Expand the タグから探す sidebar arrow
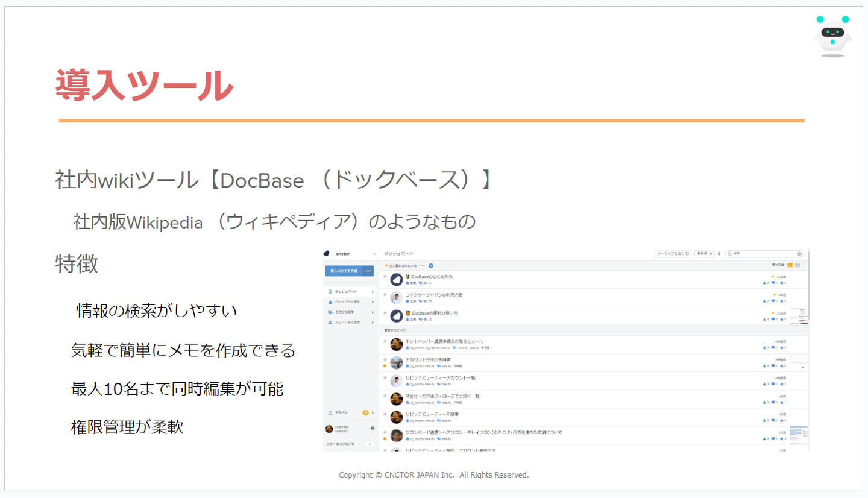This screenshot has width=868, height=498. point(373,312)
